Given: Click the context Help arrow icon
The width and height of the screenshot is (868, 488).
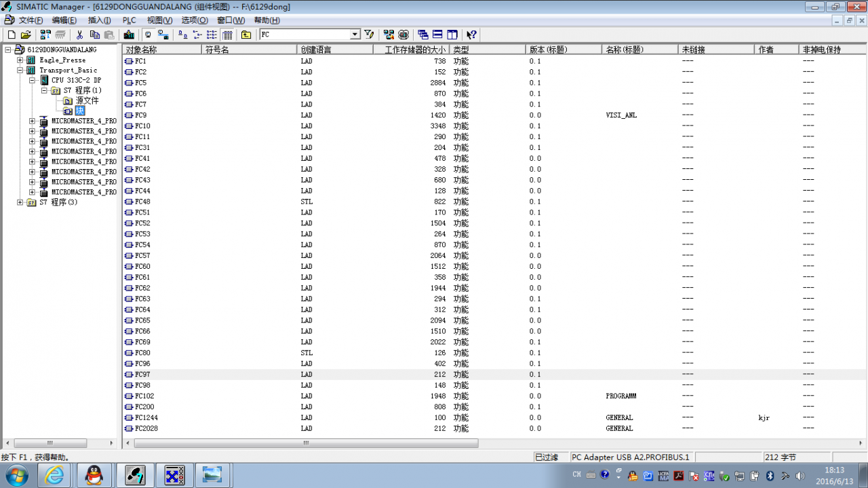Looking at the screenshot, I should coord(472,35).
